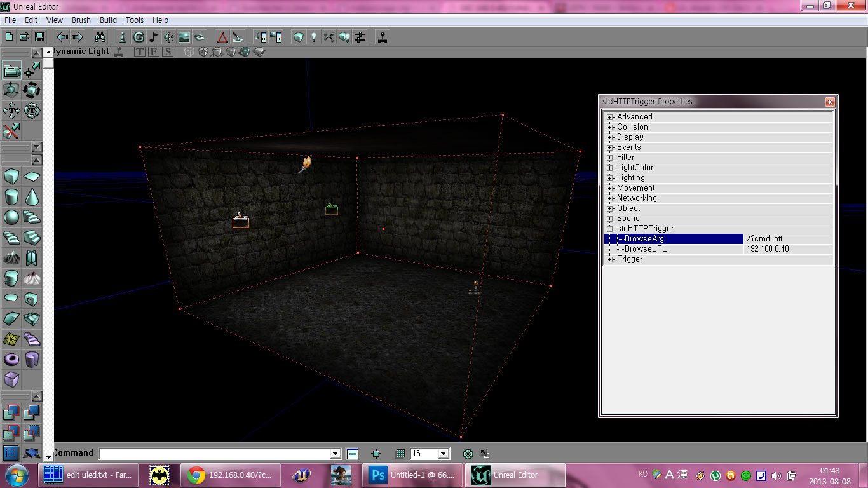Open the Tools menu

(x=134, y=20)
